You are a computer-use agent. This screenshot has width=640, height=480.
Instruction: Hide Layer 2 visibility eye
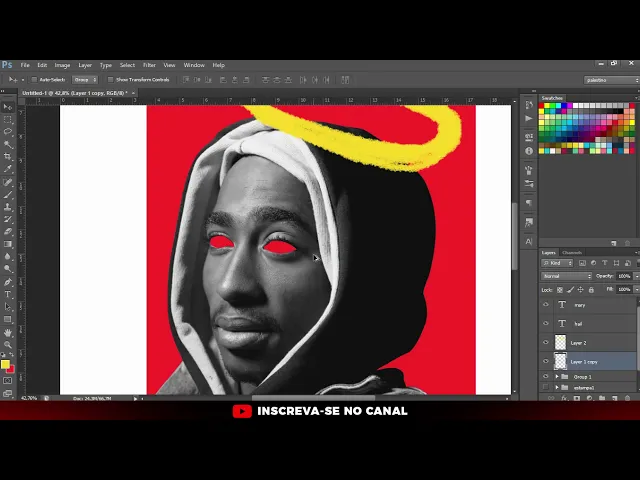pos(546,342)
